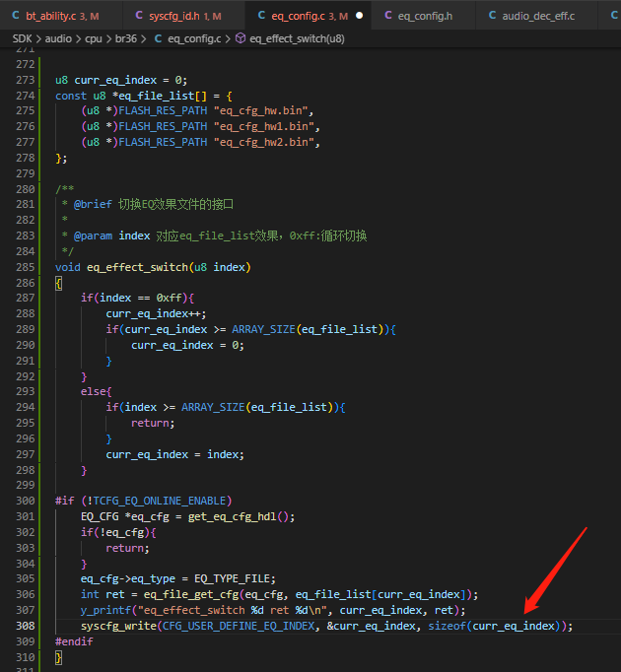Select eq_effect_switch(u8) breadcrumb symbol

point(298,39)
